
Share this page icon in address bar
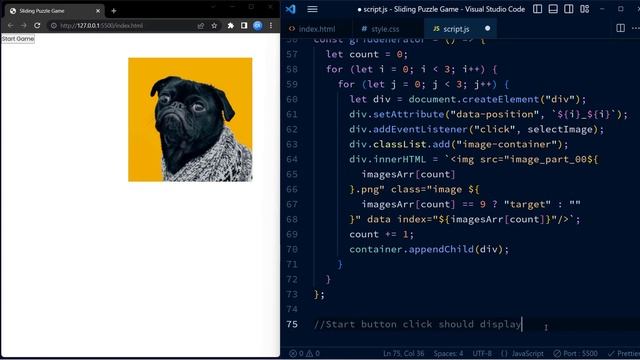click(x=201, y=25)
